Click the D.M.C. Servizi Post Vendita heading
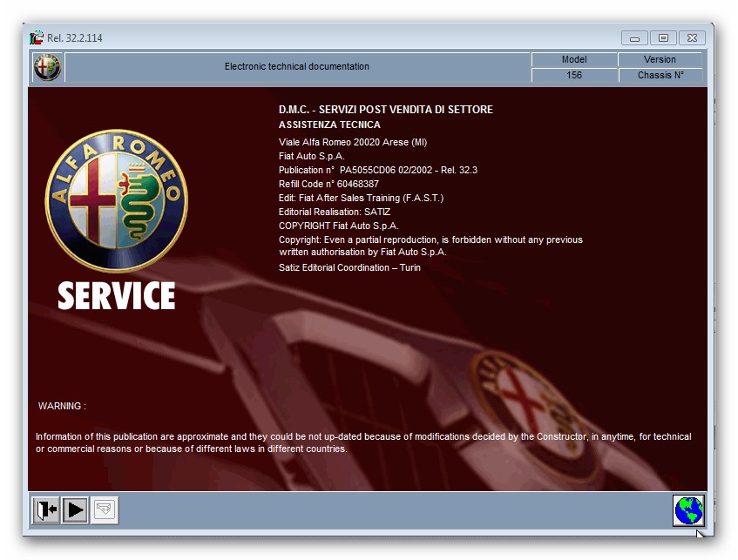Image resolution: width=738 pixels, height=560 pixels. pyautogui.click(x=385, y=110)
